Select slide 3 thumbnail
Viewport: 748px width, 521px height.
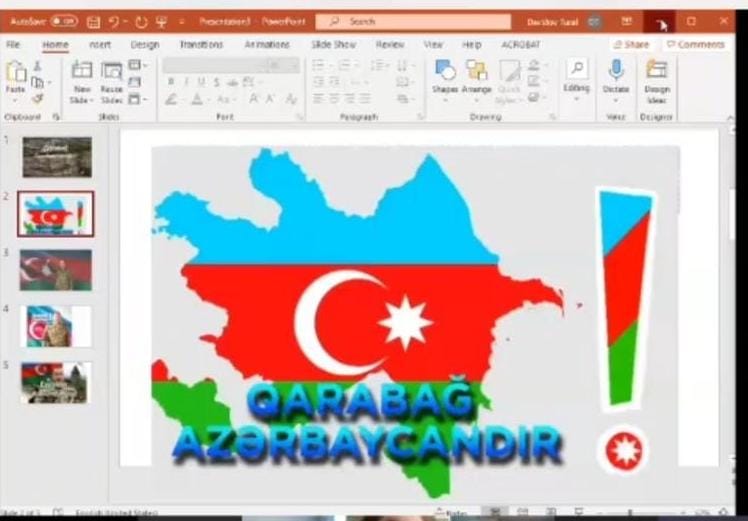[56, 270]
